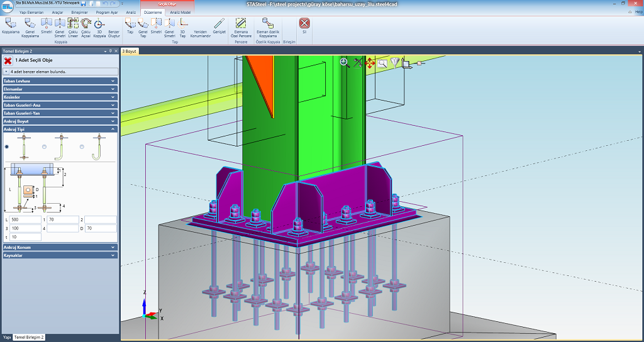Viewport: 644px width, 342px height.
Task: Switch to the Analiz Model ribbon tab
Action: (181, 11)
